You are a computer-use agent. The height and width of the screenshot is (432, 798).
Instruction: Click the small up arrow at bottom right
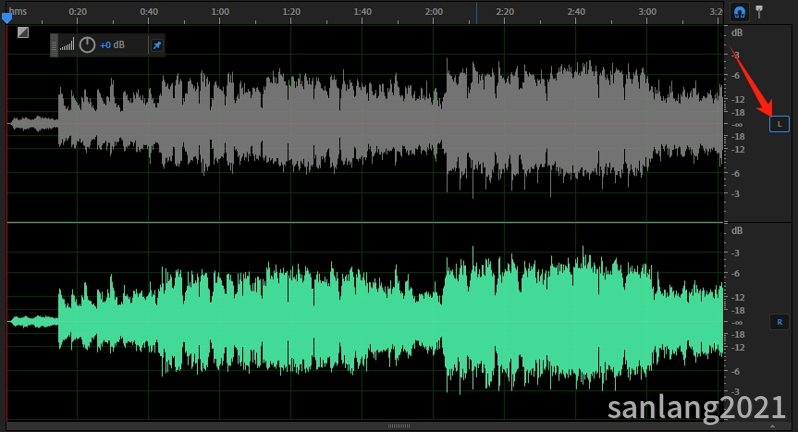773,426
